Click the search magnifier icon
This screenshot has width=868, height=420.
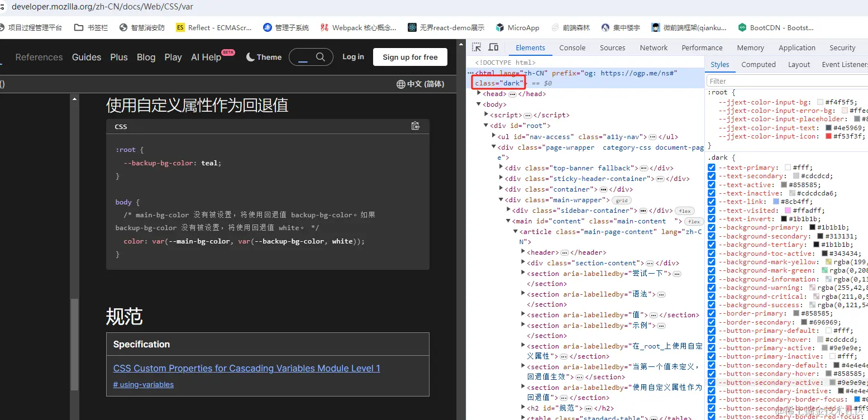click(321, 57)
